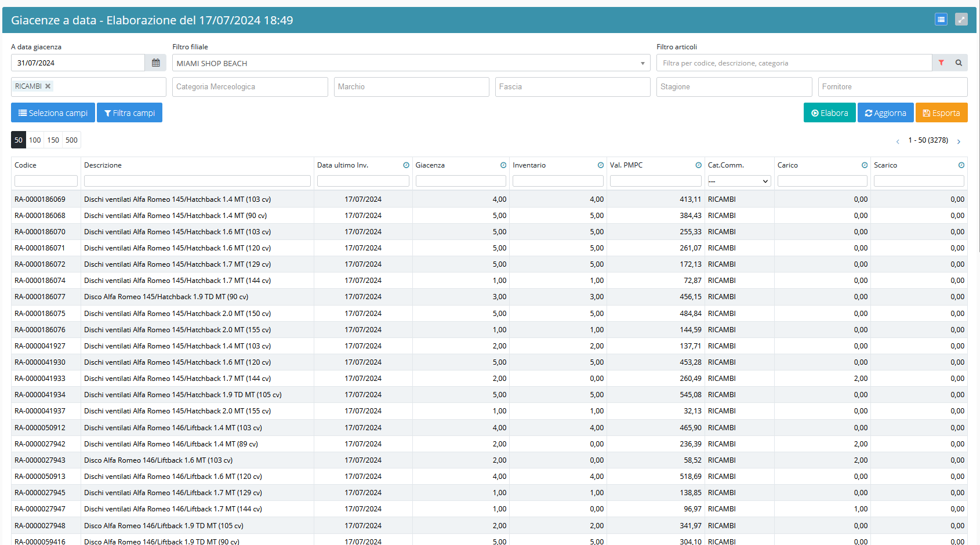
Task: Click the magnifier search icon in Filtro articoli
Action: [x=959, y=63]
